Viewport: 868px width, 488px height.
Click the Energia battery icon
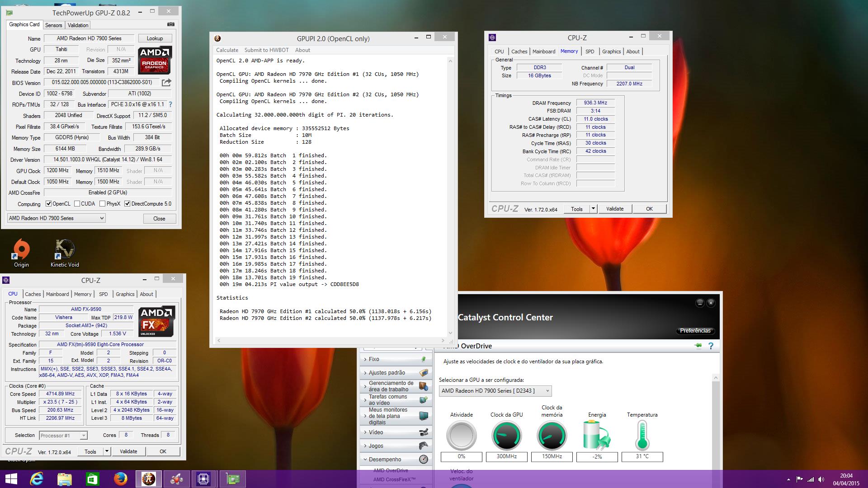pos(597,435)
